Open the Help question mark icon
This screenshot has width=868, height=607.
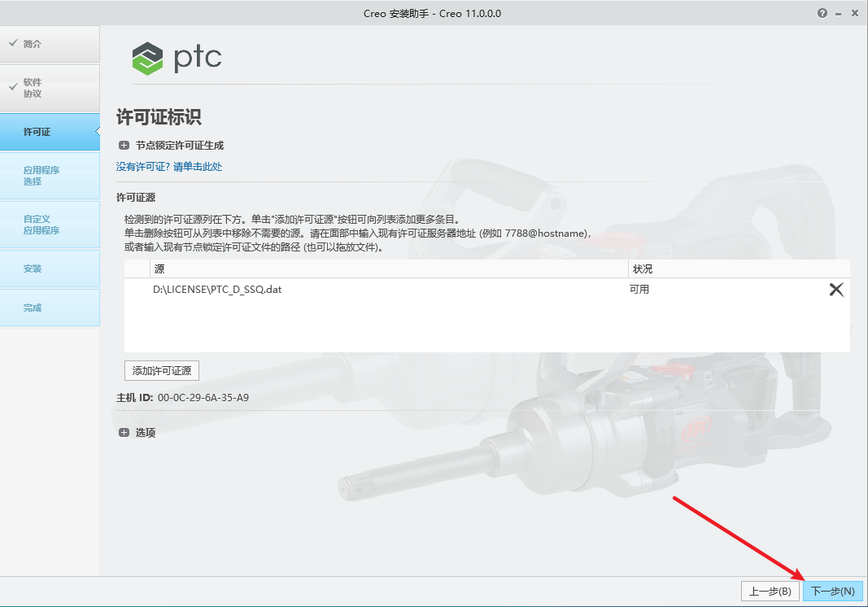click(x=821, y=12)
